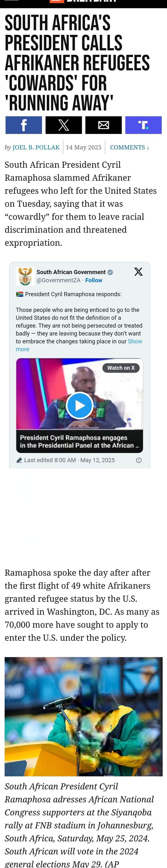Play the embedded Ramaphosa video

point(80,405)
